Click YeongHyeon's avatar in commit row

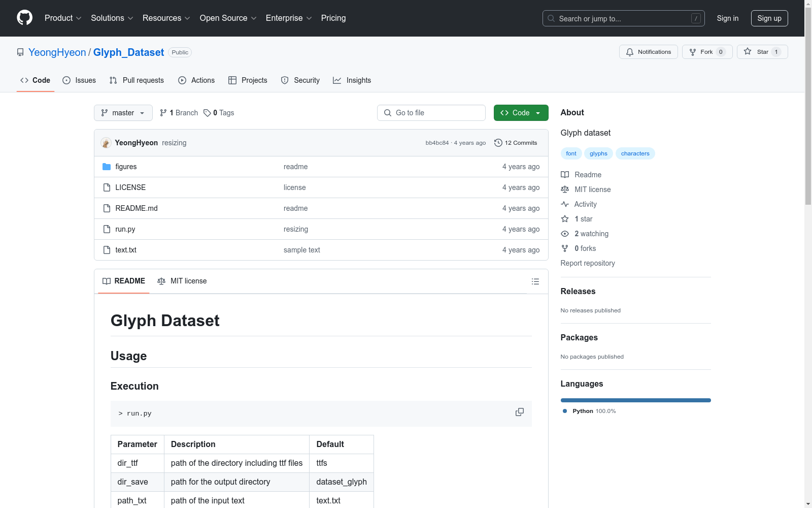point(106,143)
